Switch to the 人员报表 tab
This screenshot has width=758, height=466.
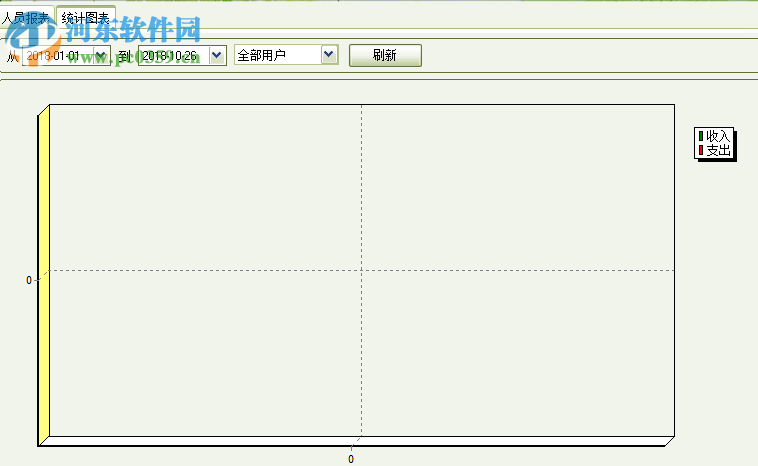pyautogui.click(x=26, y=18)
